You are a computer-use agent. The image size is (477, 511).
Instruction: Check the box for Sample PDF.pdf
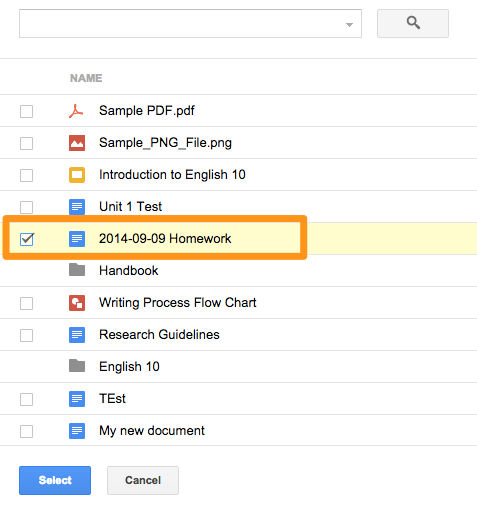pos(27,111)
